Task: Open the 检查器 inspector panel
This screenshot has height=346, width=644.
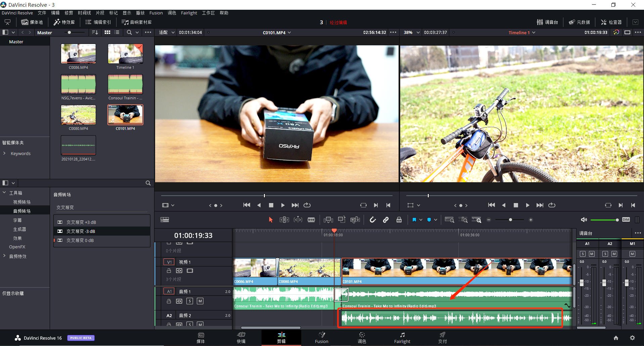Action: [x=611, y=22]
